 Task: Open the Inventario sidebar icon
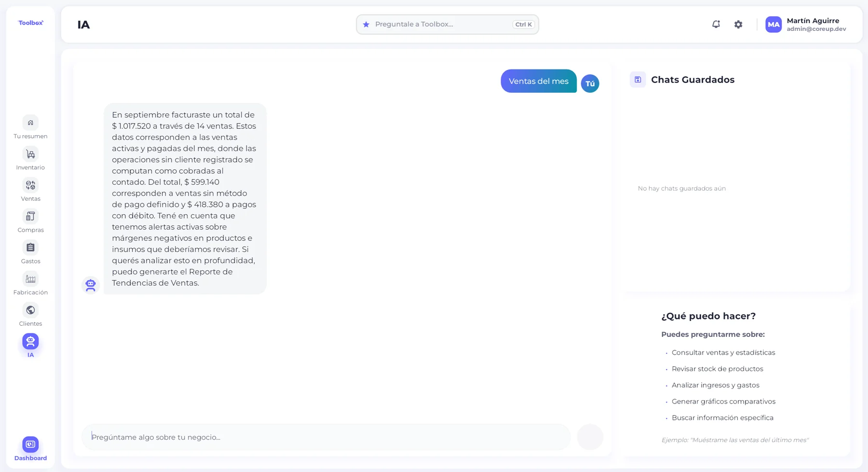(30, 154)
